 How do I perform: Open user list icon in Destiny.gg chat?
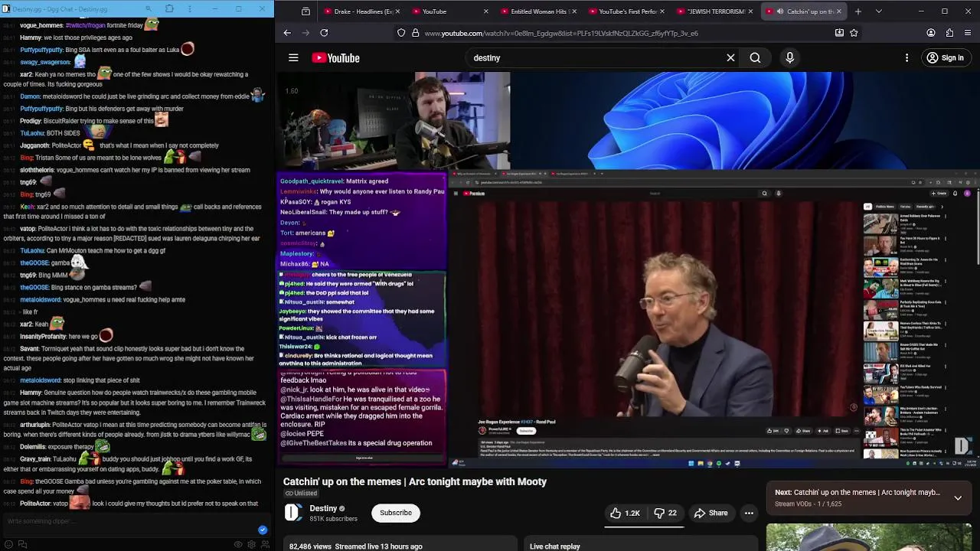pyautogui.click(x=265, y=544)
